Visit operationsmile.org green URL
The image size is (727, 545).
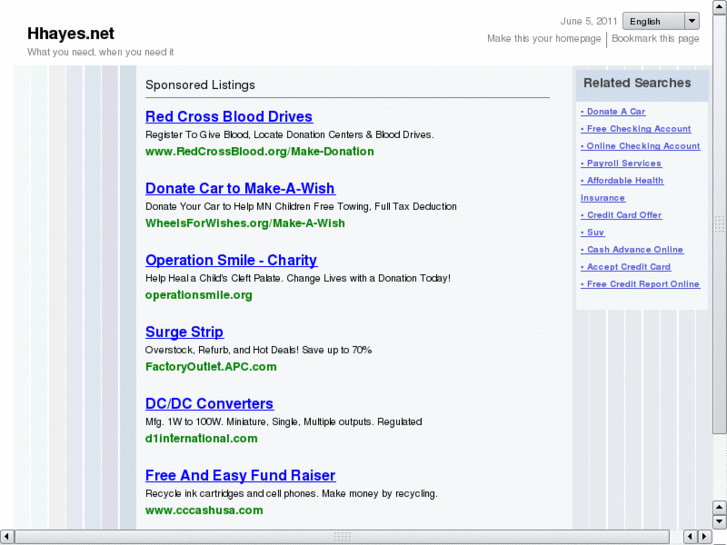click(x=198, y=295)
